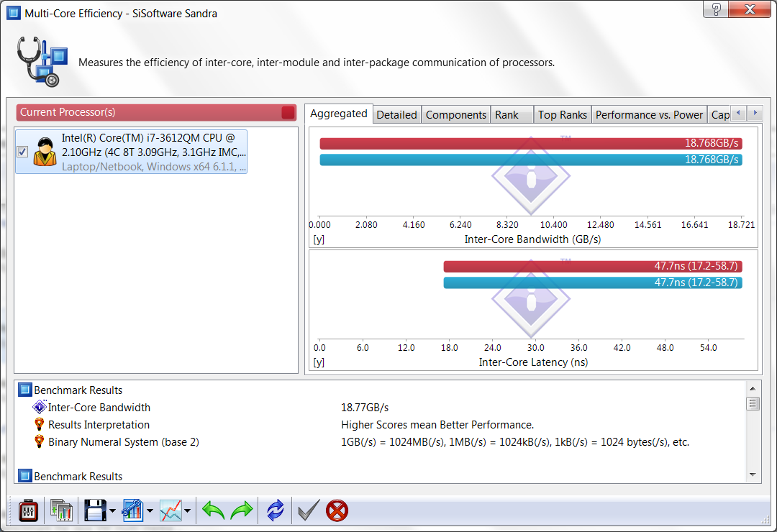Click the line graph view icon
The width and height of the screenshot is (777, 532).
pos(171,510)
